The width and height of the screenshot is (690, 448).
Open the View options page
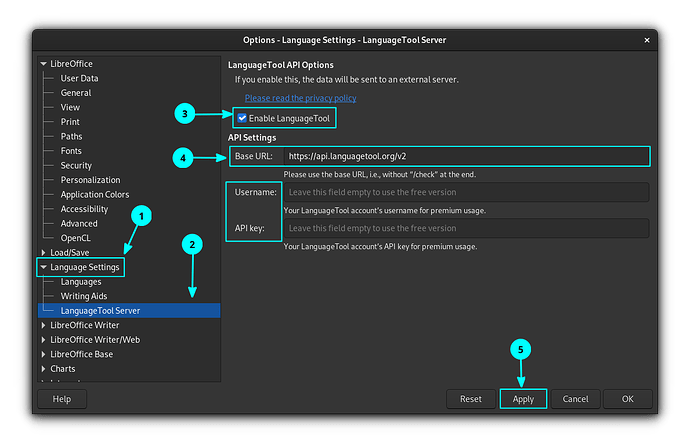70,107
